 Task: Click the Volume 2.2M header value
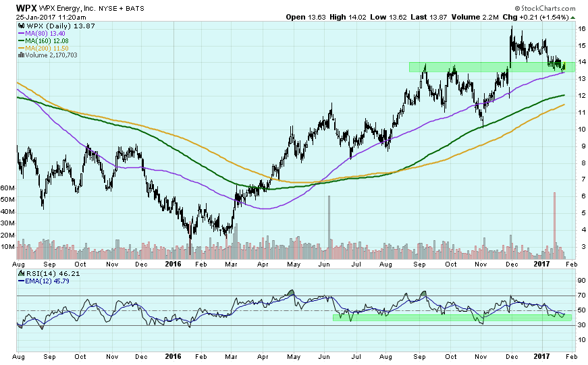point(475,18)
